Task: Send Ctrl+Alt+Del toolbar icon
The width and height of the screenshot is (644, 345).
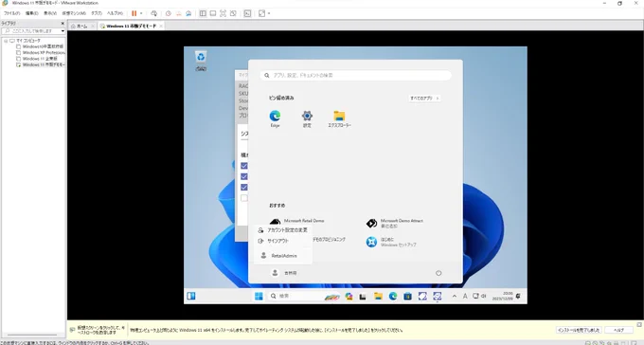Action: pos(153,13)
